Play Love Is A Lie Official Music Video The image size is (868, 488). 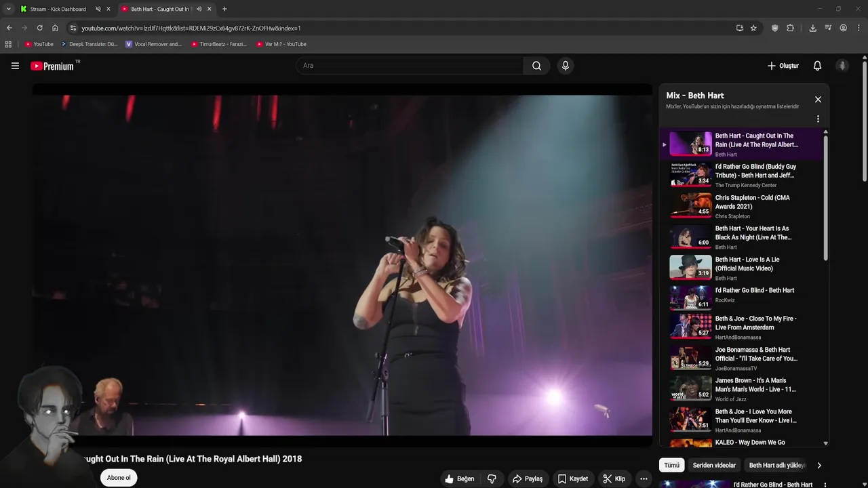point(741,268)
